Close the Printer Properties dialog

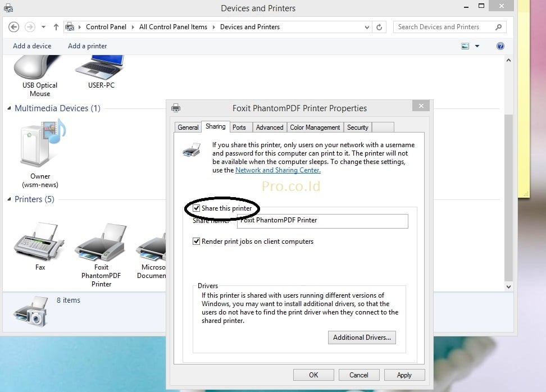click(x=421, y=106)
